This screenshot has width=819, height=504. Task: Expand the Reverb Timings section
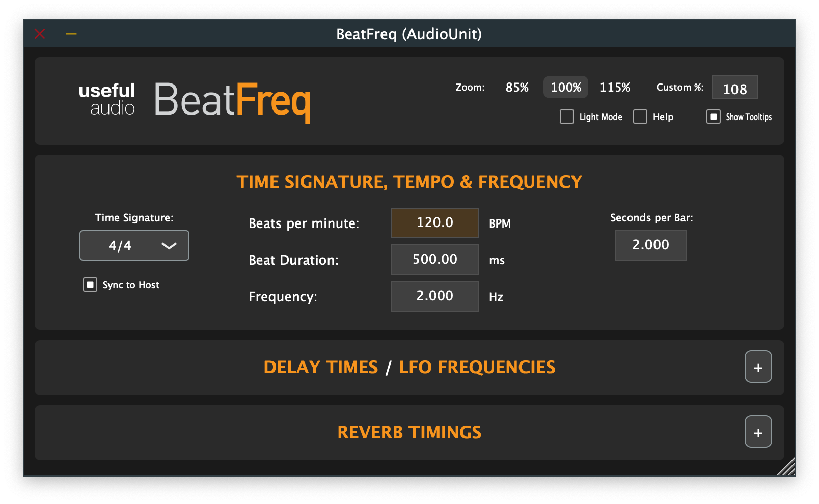point(758,432)
